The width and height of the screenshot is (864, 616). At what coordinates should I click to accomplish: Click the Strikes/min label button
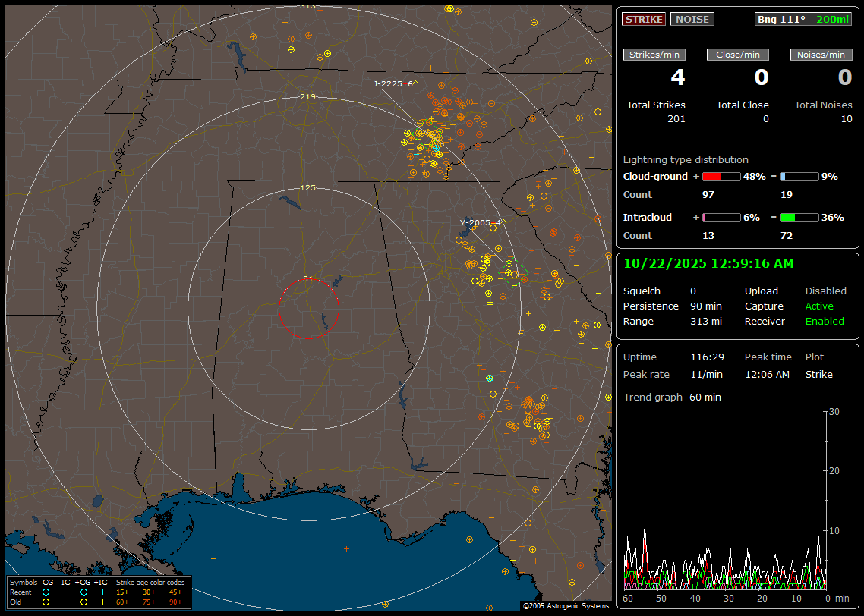coord(654,55)
